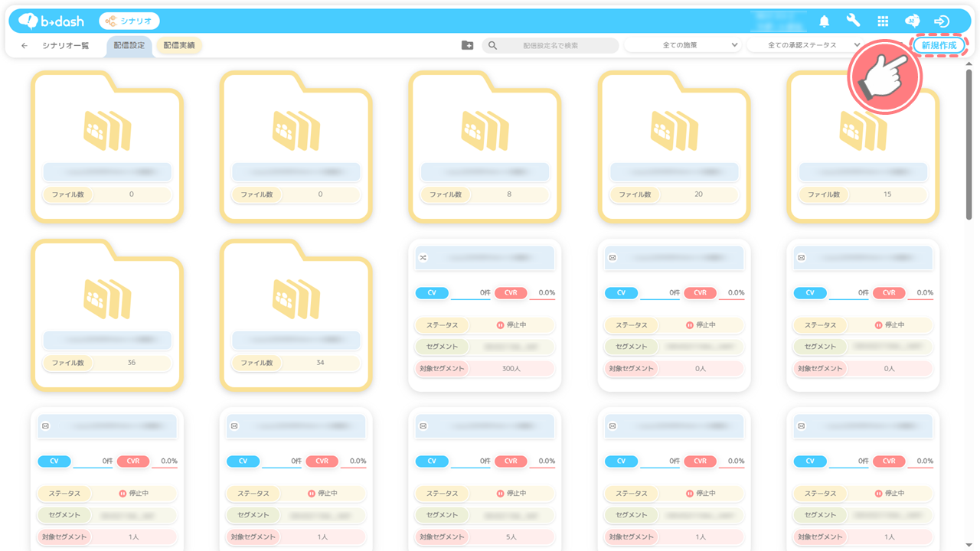
Task: Open the 全ての施策 dropdown
Action: [684, 46]
